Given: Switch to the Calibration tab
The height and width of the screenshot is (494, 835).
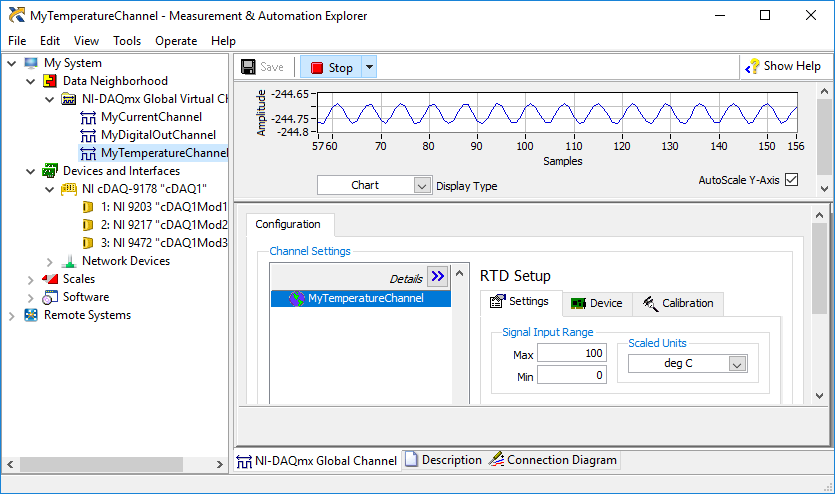Looking at the screenshot, I should point(678,303).
